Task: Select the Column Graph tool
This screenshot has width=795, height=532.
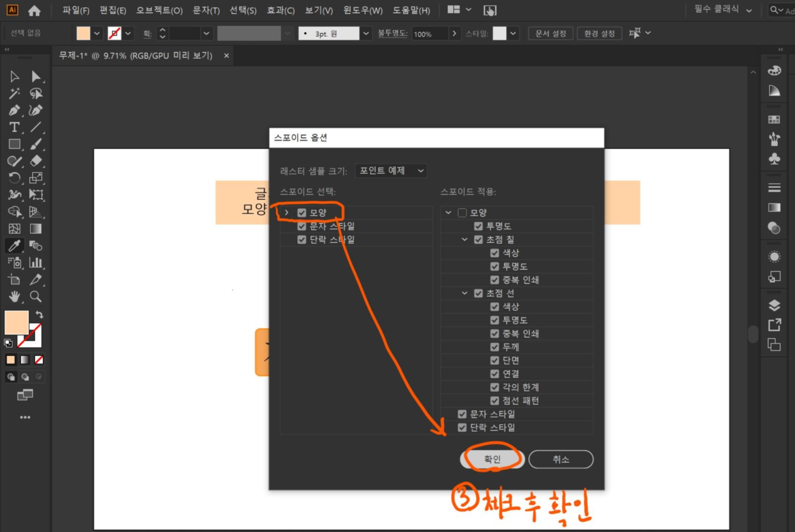Action: coord(36,262)
